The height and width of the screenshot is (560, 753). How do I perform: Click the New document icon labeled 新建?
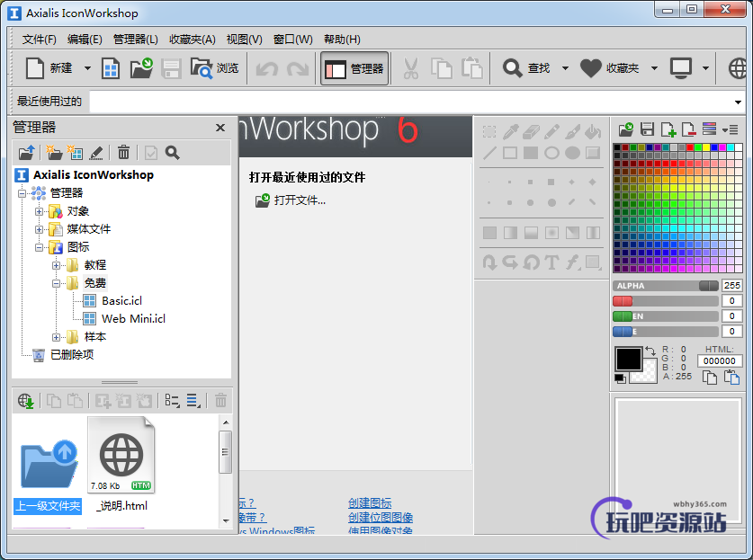[x=35, y=68]
